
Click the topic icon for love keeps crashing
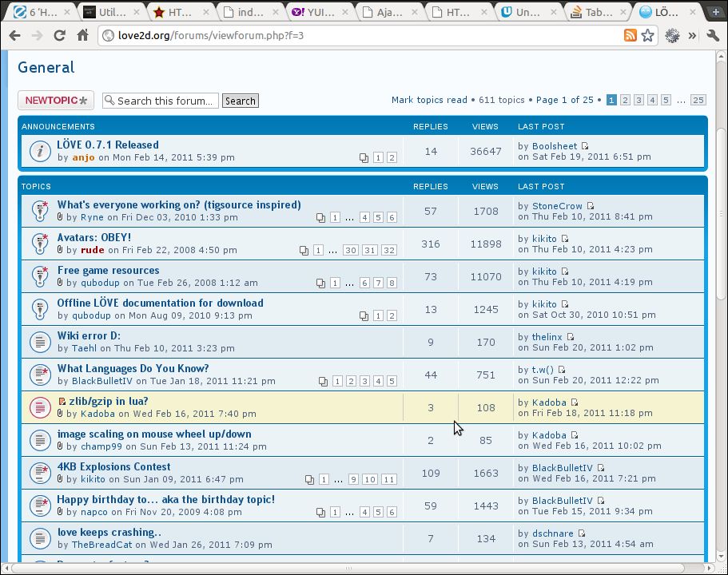[x=40, y=538]
